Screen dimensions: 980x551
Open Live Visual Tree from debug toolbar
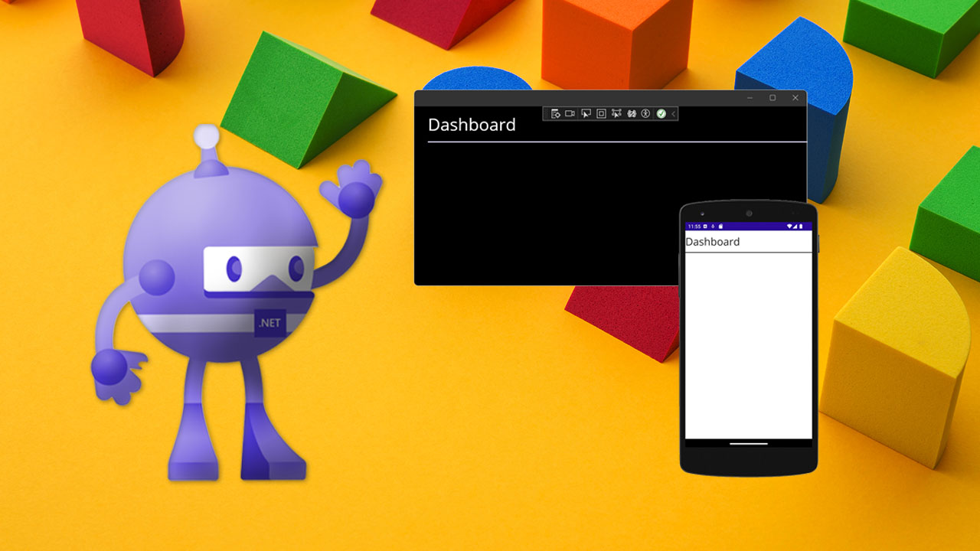(x=556, y=114)
